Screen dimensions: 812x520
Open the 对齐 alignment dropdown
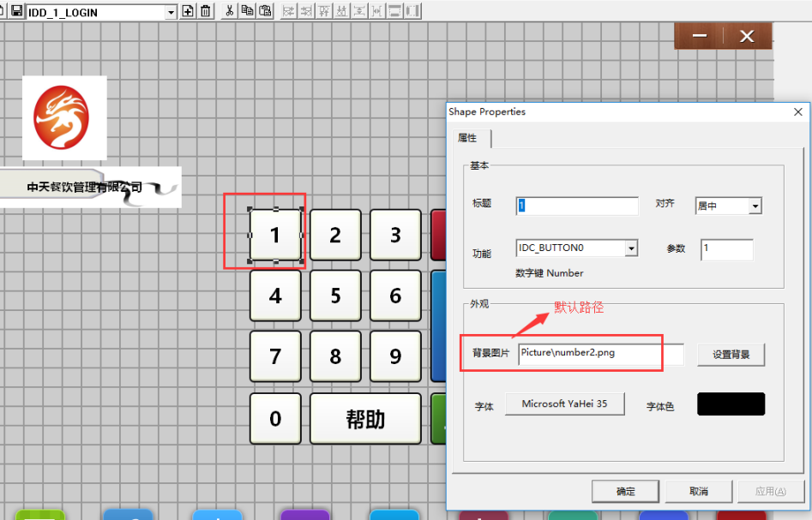coord(755,206)
